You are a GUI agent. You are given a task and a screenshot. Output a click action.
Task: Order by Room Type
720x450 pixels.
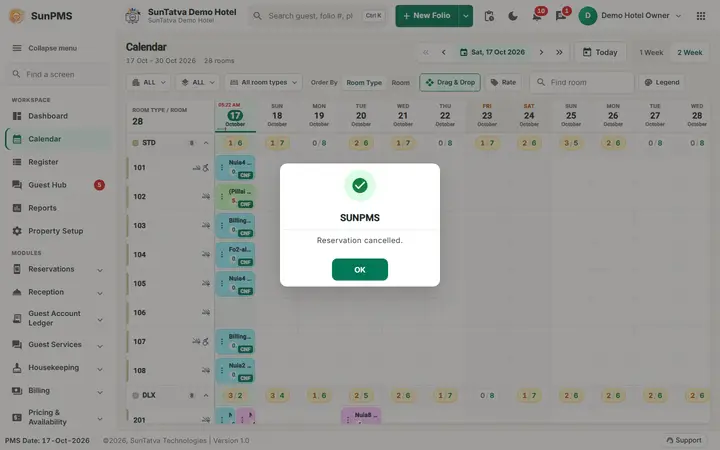[x=364, y=83]
